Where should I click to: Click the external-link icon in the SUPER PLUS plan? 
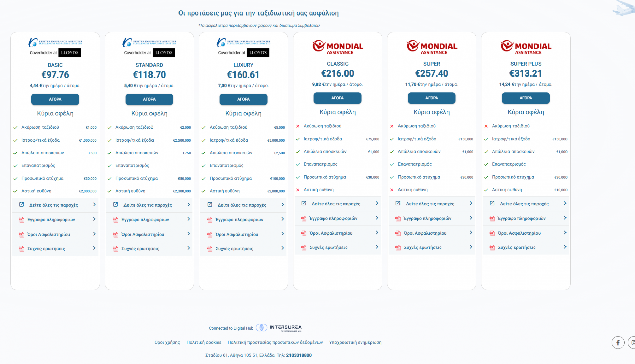pos(492,203)
